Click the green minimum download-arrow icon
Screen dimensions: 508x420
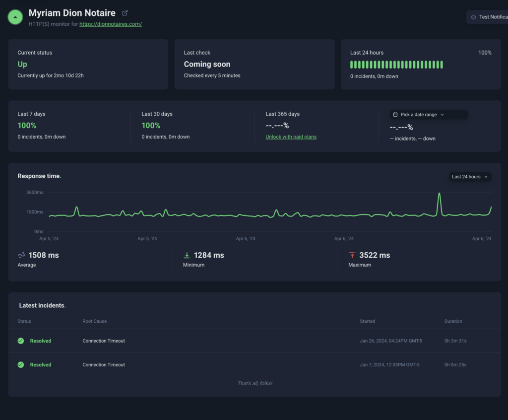(x=187, y=255)
